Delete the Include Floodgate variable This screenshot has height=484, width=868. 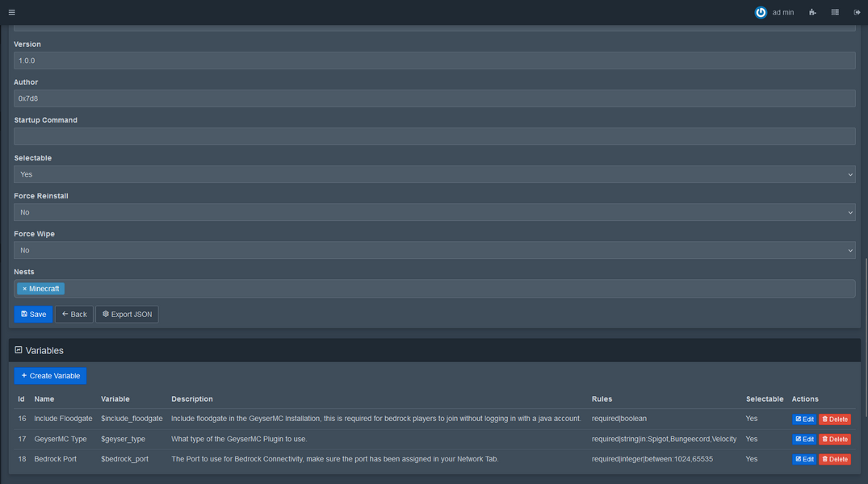(x=835, y=419)
